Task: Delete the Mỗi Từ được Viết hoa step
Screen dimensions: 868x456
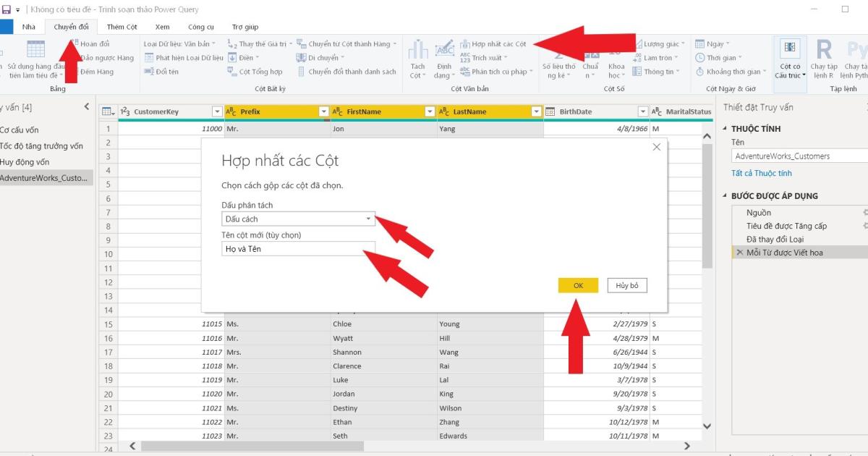Action: [739, 253]
